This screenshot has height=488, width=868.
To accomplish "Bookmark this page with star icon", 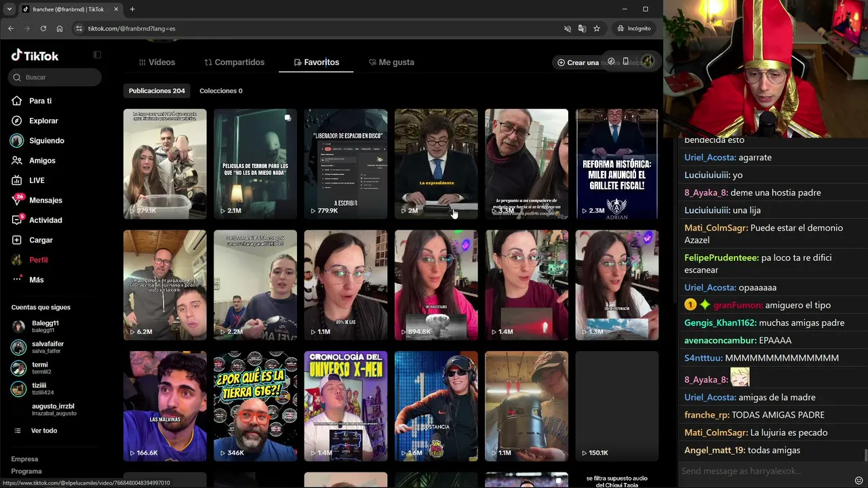I will (x=597, y=28).
